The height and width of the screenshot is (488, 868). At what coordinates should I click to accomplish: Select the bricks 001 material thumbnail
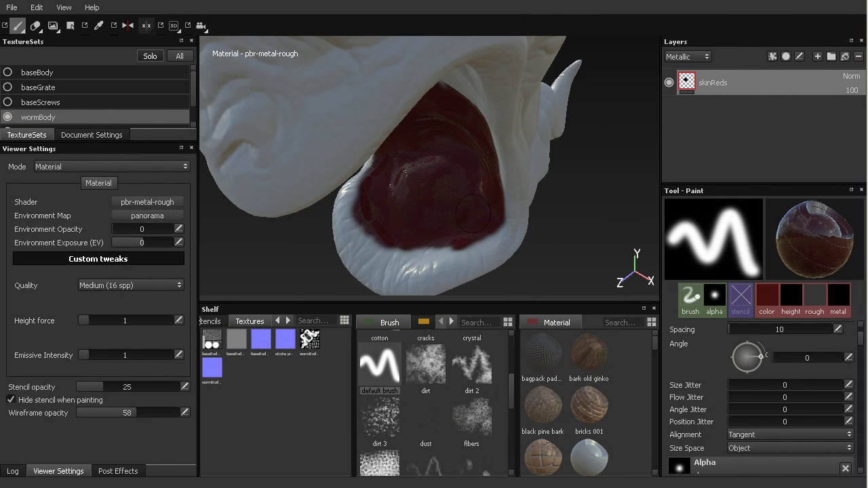(x=589, y=405)
